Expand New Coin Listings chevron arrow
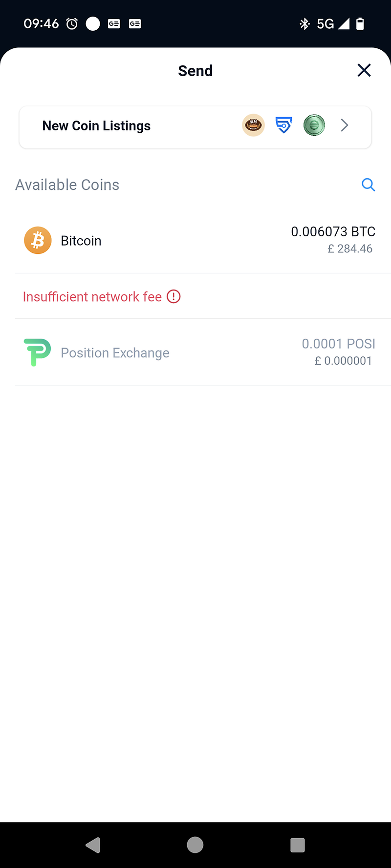 (x=345, y=125)
